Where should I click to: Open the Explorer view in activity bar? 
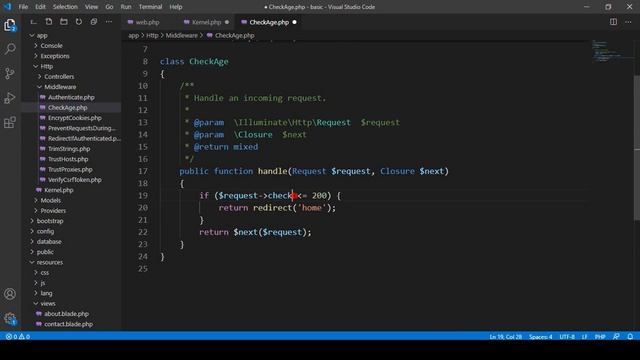10,25
